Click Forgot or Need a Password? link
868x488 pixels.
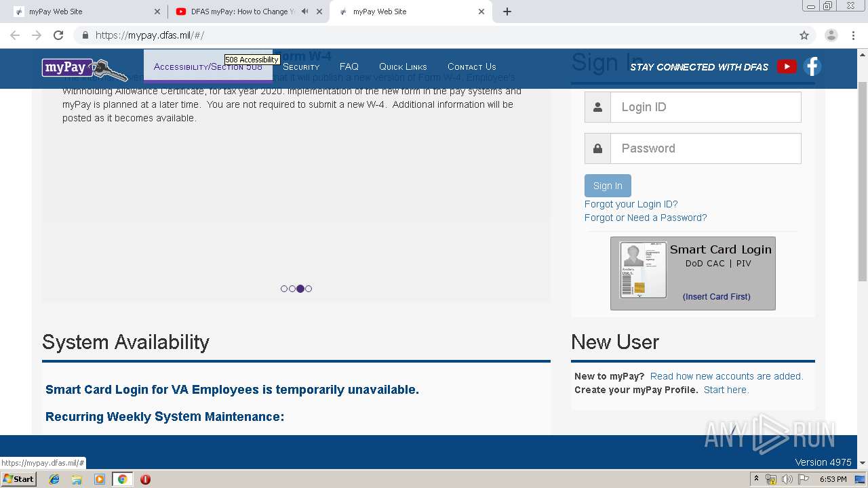(646, 218)
